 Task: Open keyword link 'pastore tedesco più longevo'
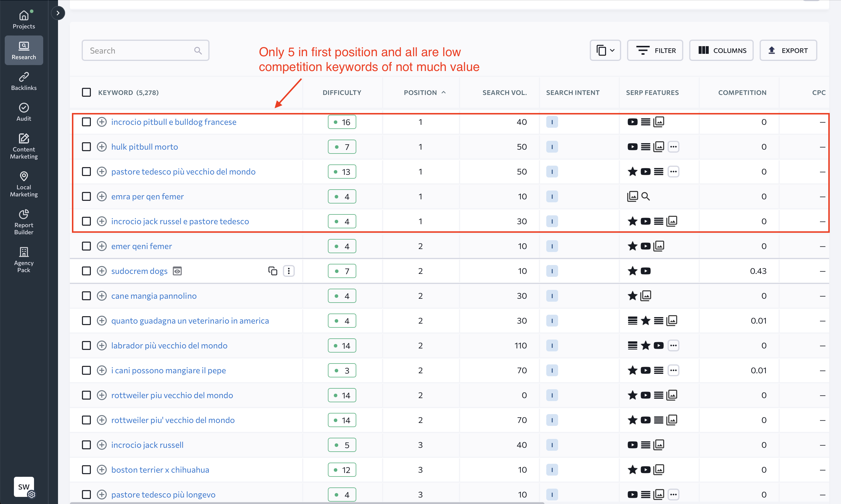tap(163, 495)
